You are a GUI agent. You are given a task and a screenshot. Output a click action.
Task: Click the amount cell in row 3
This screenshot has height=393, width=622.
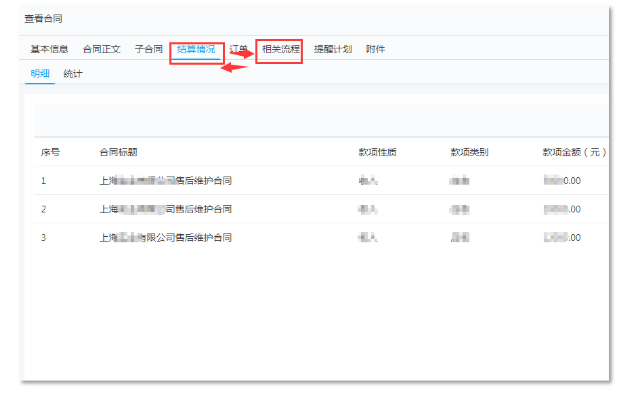pyautogui.click(x=562, y=238)
